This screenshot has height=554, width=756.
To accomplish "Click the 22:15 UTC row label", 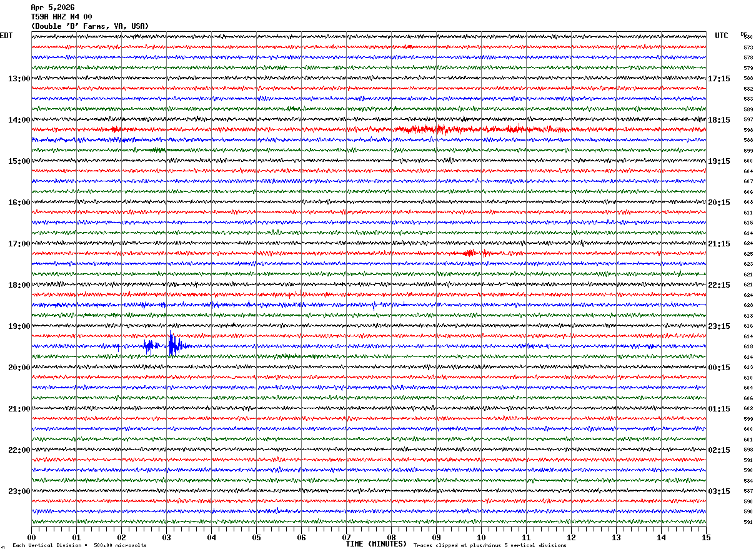I will pyautogui.click(x=719, y=285).
